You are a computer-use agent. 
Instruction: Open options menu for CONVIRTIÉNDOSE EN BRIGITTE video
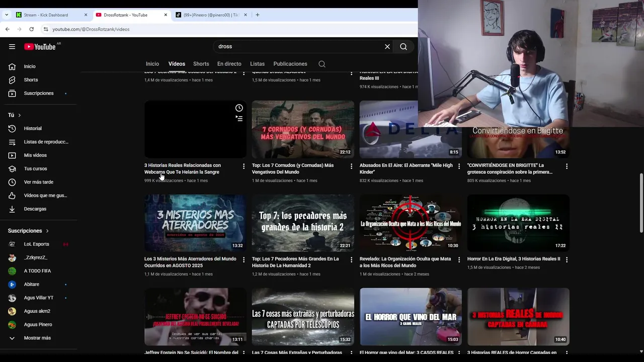point(567,166)
